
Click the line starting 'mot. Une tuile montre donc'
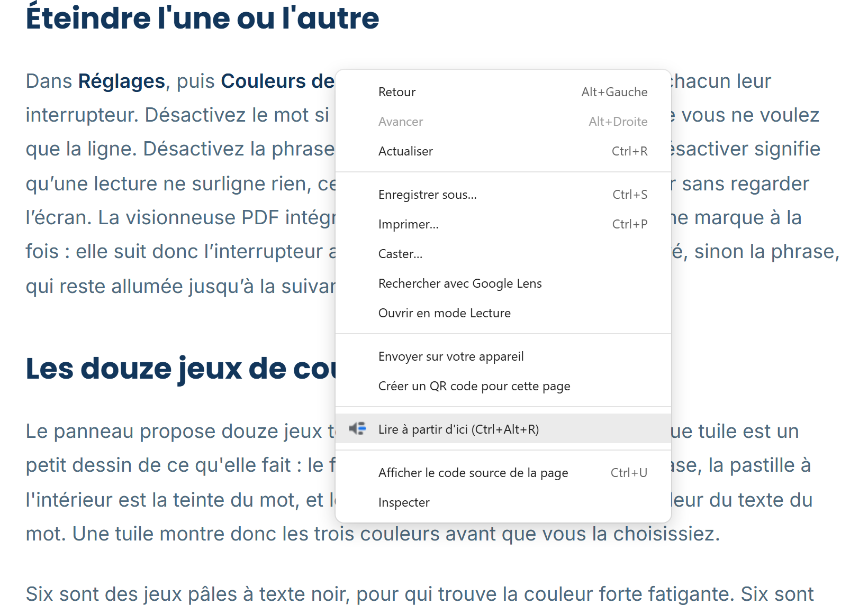pyautogui.click(x=373, y=534)
